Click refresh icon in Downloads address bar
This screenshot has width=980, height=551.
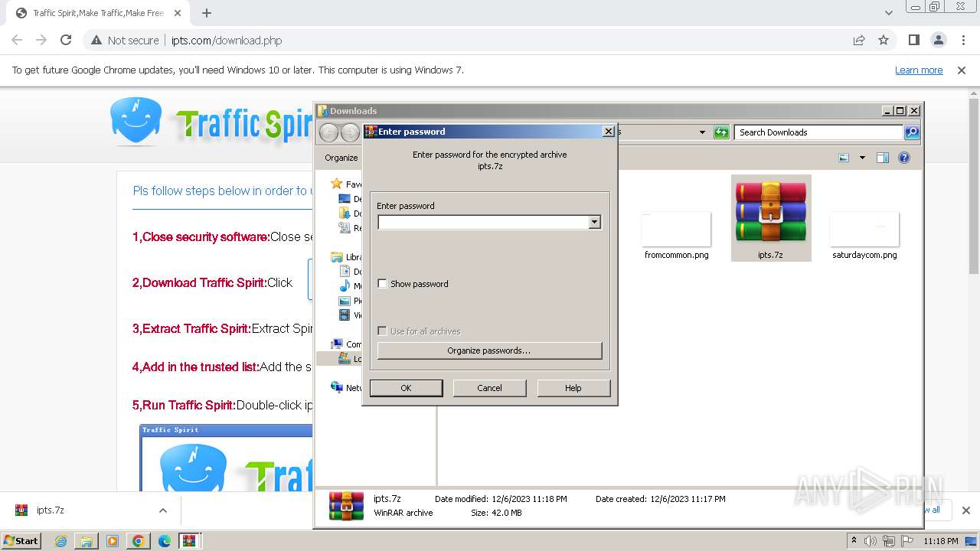pyautogui.click(x=721, y=132)
